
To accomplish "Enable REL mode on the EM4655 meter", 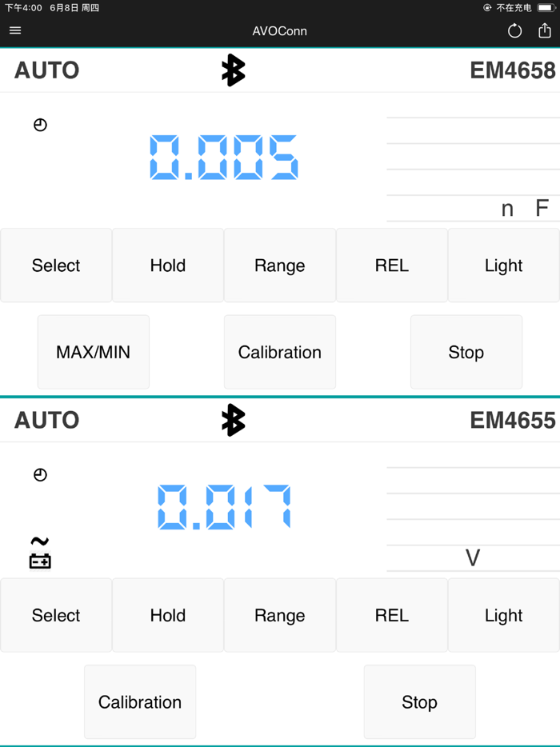I will coord(391,614).
